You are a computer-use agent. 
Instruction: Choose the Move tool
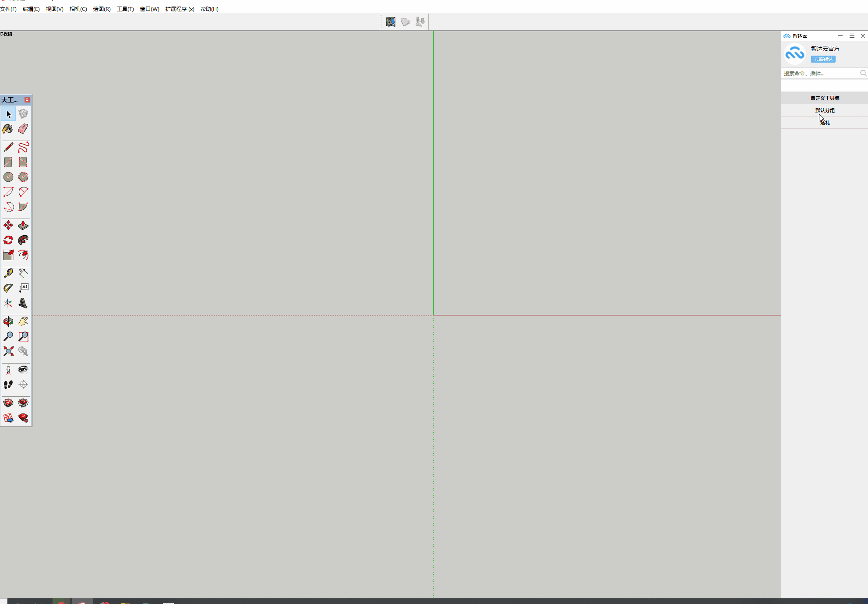click(x=8, y=225)
